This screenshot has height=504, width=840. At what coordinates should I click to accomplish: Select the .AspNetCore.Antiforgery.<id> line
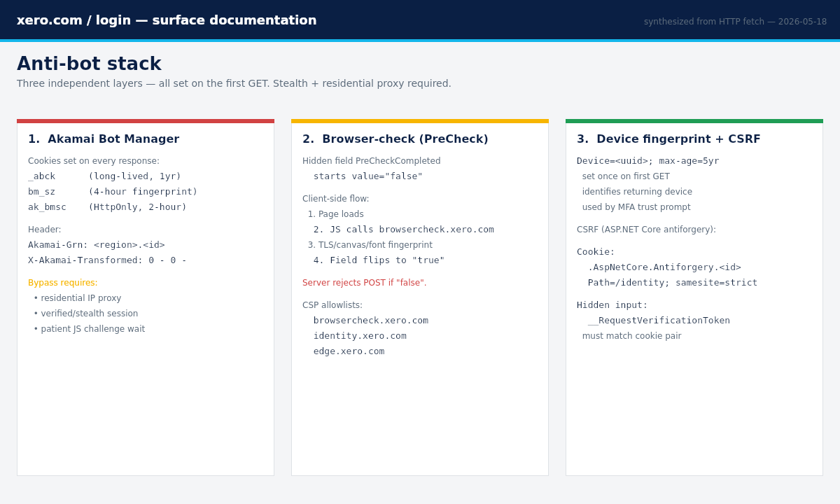(x=664, y=267)
